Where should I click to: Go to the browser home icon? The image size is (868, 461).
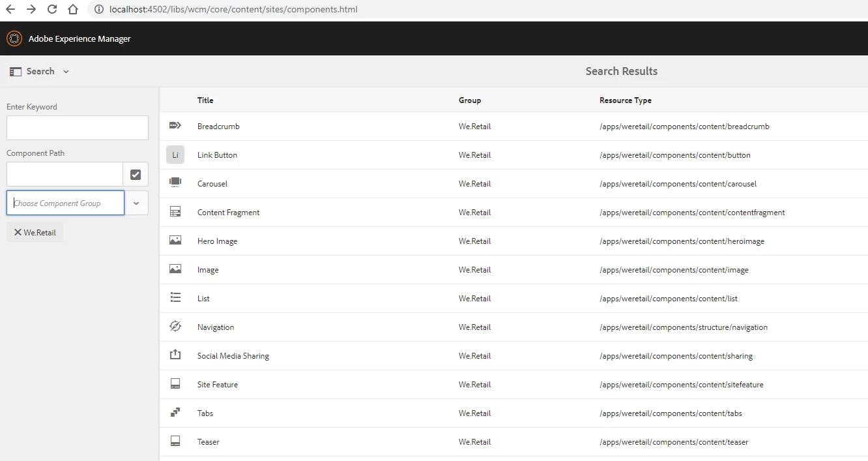tap(73, 9)
